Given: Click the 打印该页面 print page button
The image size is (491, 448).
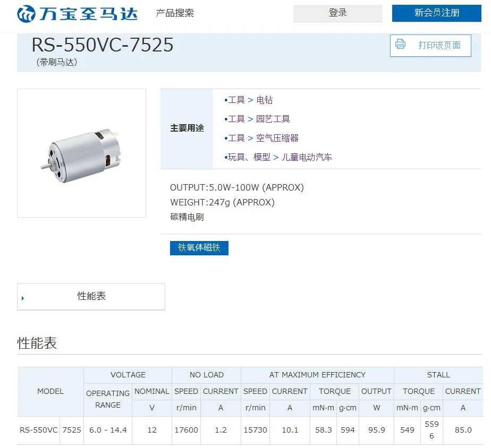Looking at the screenshot, I should coord(430,45).
